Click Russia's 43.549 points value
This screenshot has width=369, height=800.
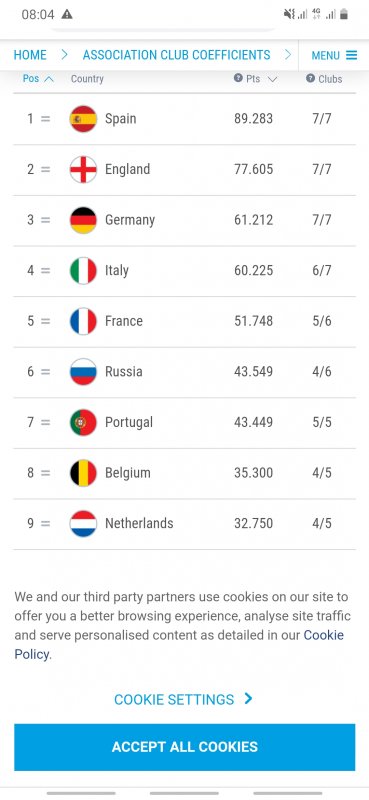click(x=254, y=371)
